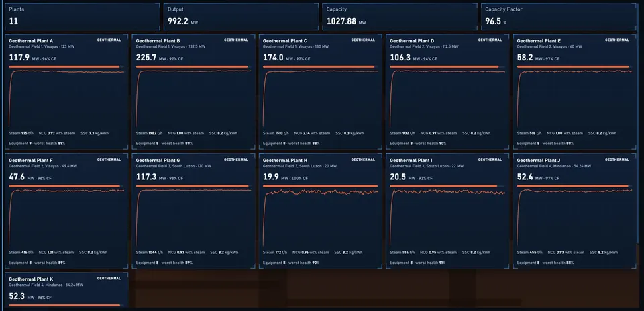Select the Geothermal Plant E heading

[539, 41]
